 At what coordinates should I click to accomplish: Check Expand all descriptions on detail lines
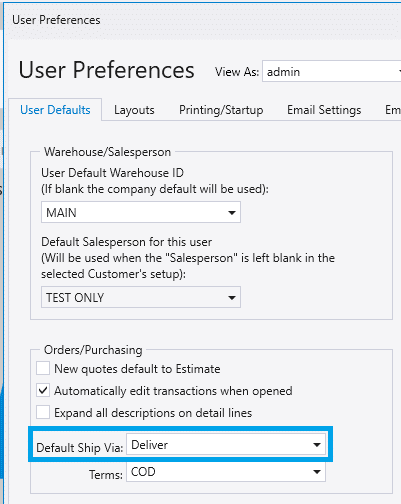coord(43,412)
